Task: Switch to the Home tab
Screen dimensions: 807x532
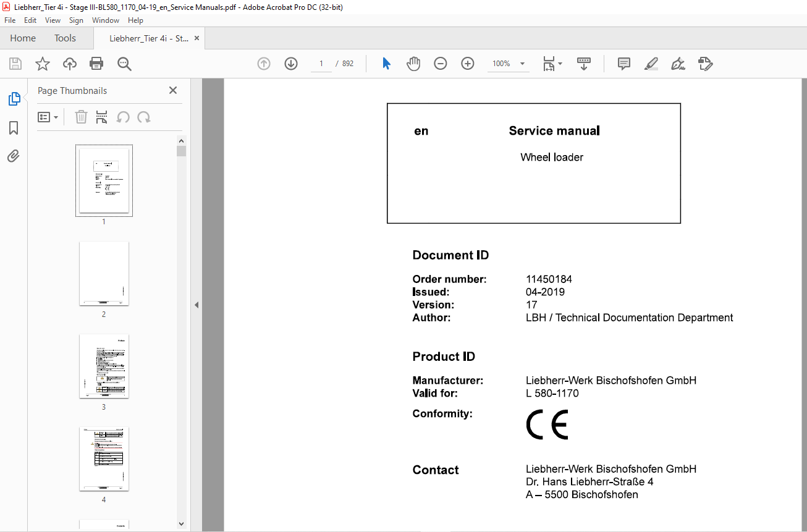Action: [x=23, y=38]
